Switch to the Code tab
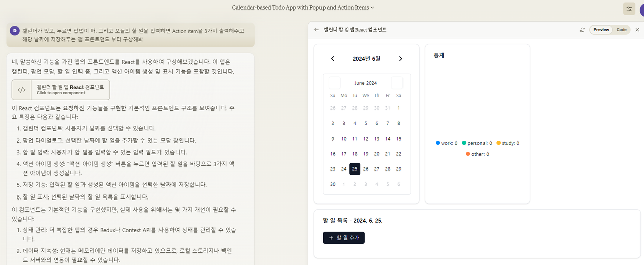 tap(621, 30)
